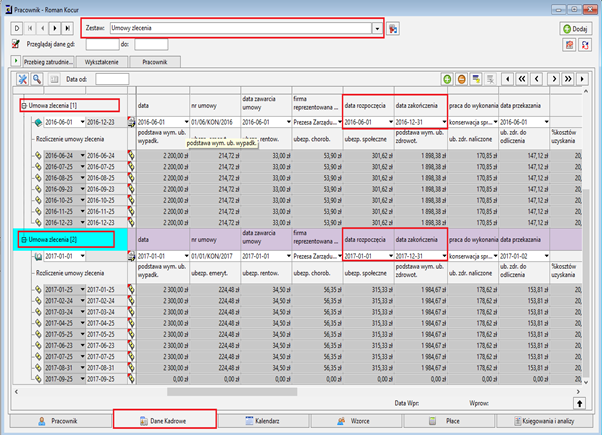Focus the 'do' date field
The height and width of the screenshot is (435, 602).
[x=151, y=45]
